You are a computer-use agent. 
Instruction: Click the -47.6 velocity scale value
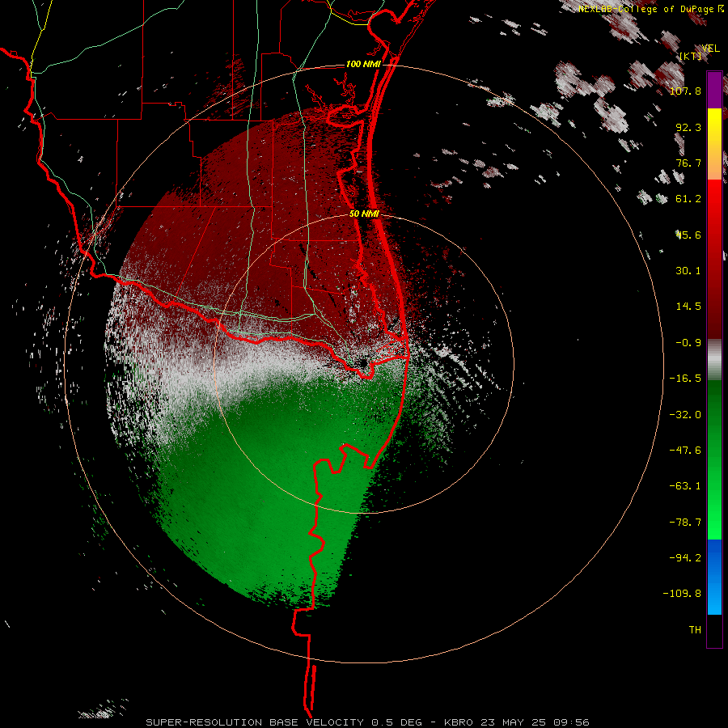(685, 451)
